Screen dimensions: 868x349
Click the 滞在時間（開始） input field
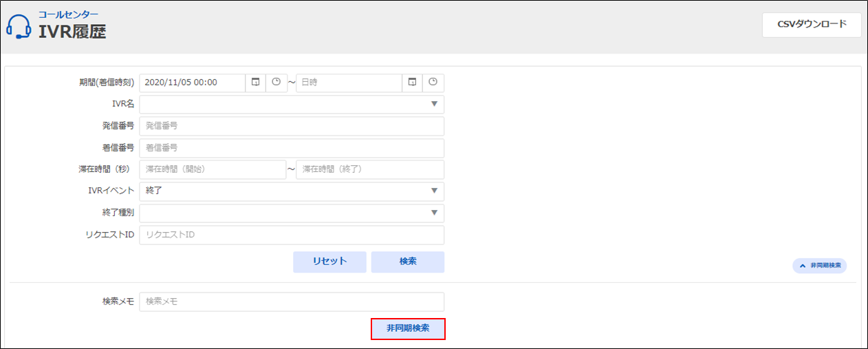pos(213,169)
